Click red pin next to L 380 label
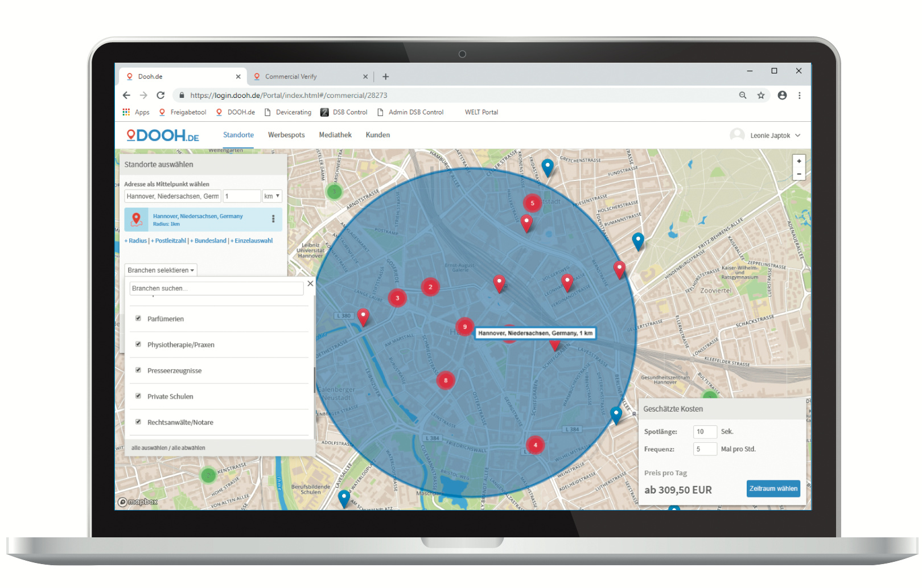The height and width of the screenshot is (588, 922). (x=363, y=316)
